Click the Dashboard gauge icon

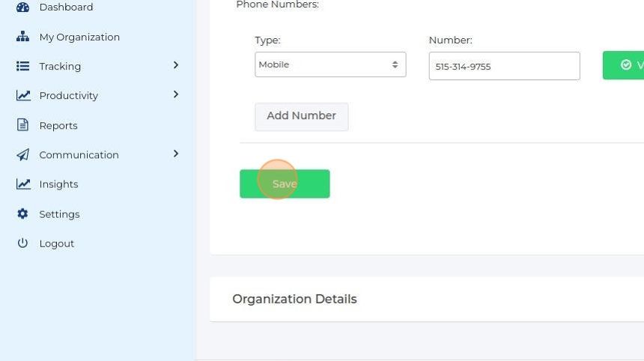pyautogui.click(x=22, y=7)
